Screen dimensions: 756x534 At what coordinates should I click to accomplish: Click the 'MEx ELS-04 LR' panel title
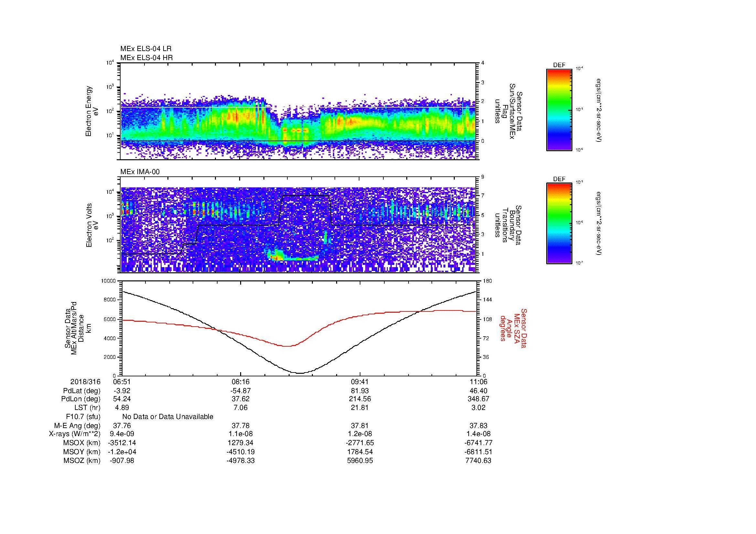tap(146, 49)
